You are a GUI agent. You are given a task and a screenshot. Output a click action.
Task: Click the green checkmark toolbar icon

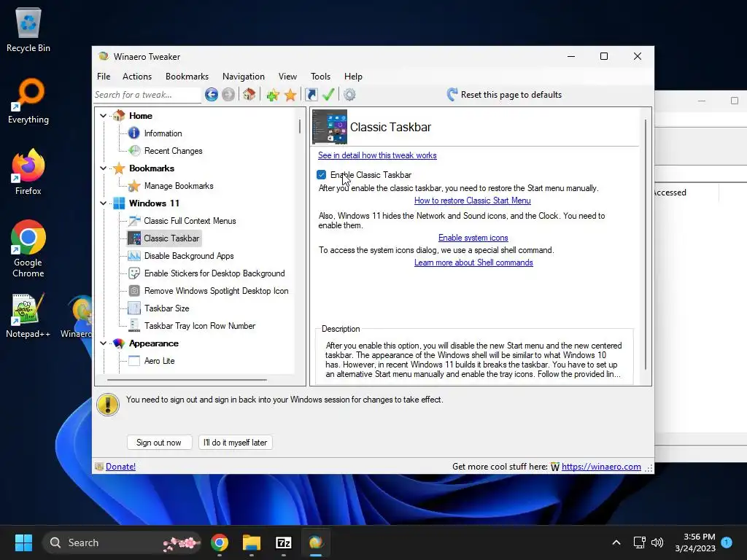(328, 94)
